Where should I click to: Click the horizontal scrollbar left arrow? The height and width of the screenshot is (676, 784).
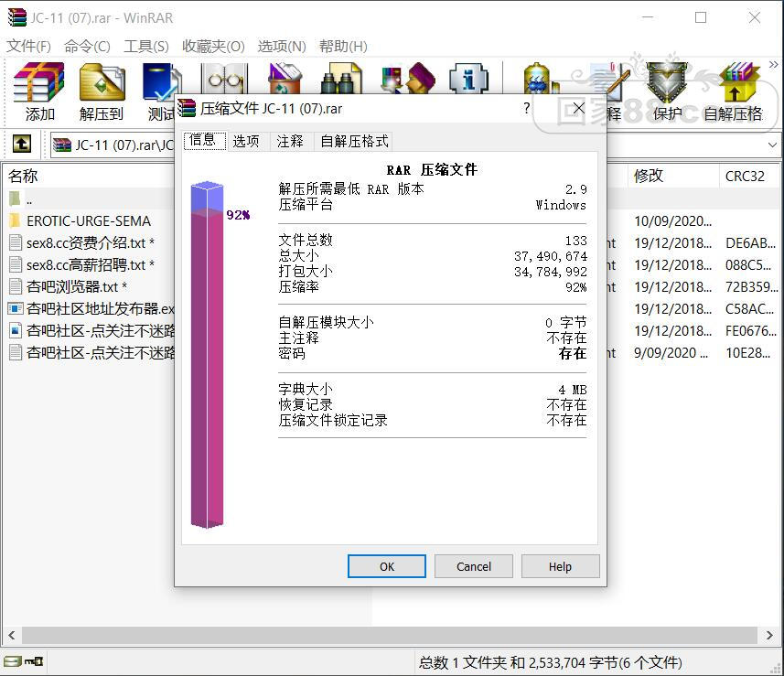coord(12,636)
